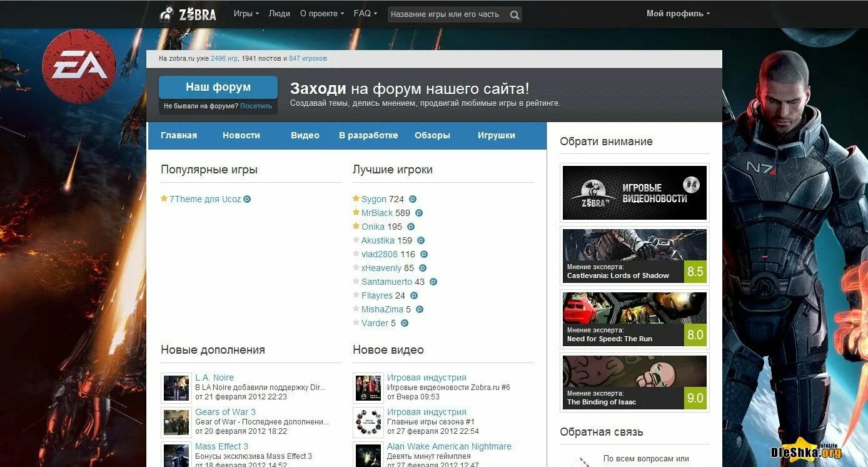Go to the Игрушки tab
The width and height of the screenshot is (868, 467).
pos(497,135)
